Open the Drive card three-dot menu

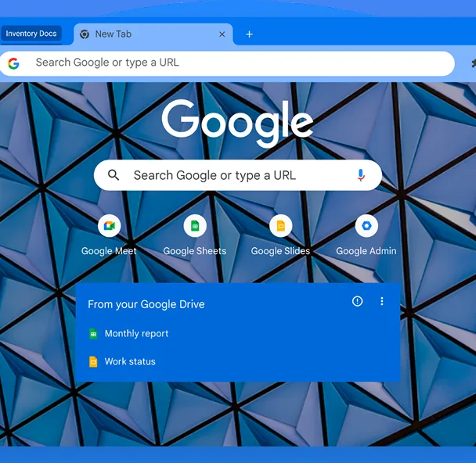[382, 301]
